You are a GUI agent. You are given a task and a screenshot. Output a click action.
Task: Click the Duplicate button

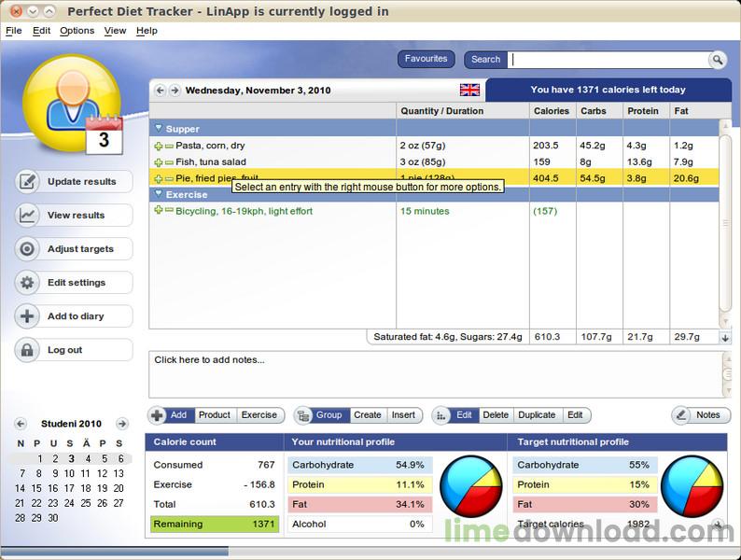pos(537,415)
